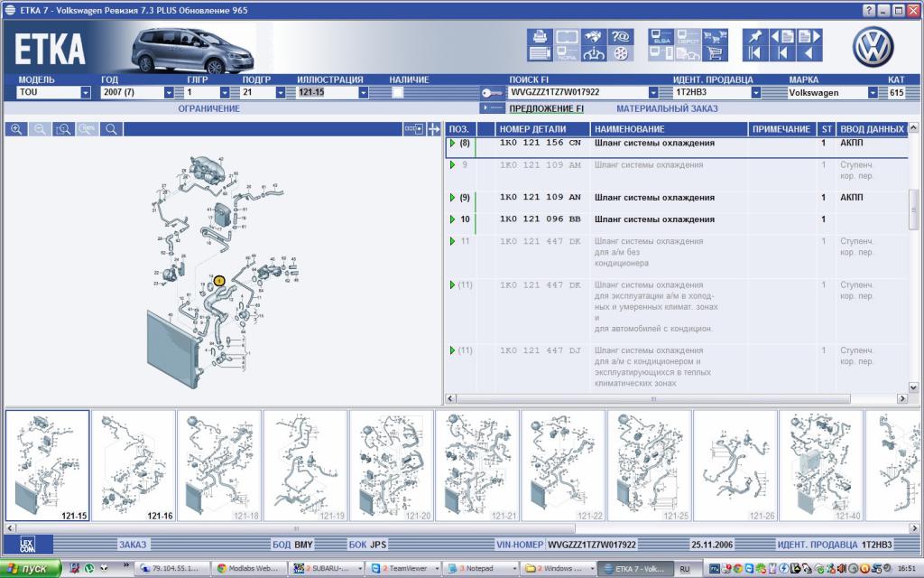Image resolution: width=924 pixels, height=578 pixels.
Task: Go to next illustration page icon
Action: [809, 36]
